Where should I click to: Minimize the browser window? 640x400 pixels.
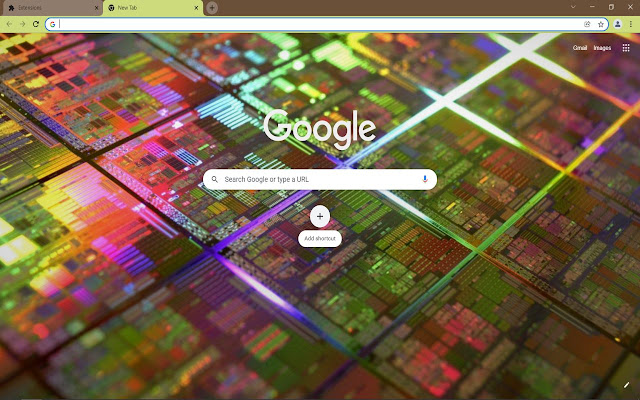point(592,7)
